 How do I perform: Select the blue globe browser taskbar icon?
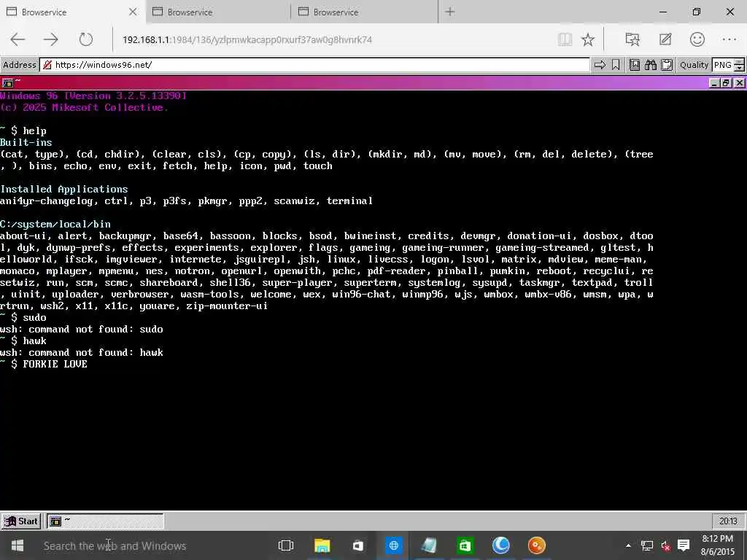tap(393, 545)
